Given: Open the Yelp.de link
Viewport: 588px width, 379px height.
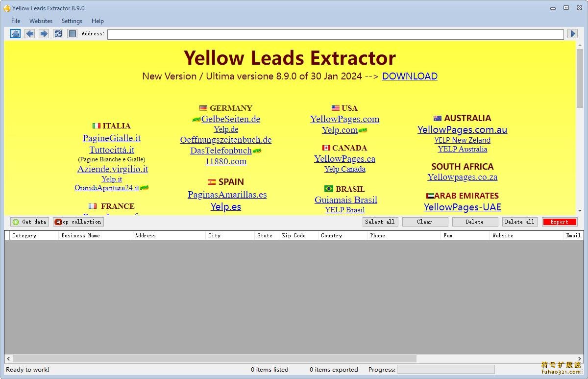Looking at the screenshot, I should [x=226, y=129].
